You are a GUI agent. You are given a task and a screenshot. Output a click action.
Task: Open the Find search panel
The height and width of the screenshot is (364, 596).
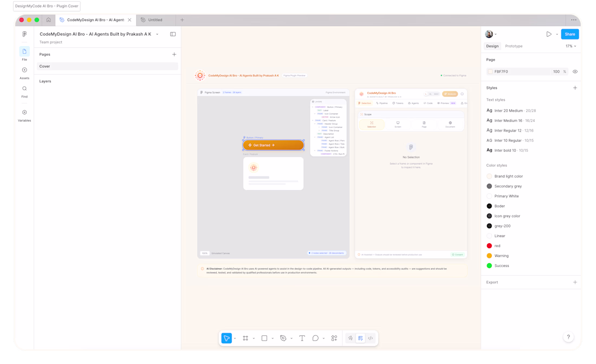click(x=24, y=92)
